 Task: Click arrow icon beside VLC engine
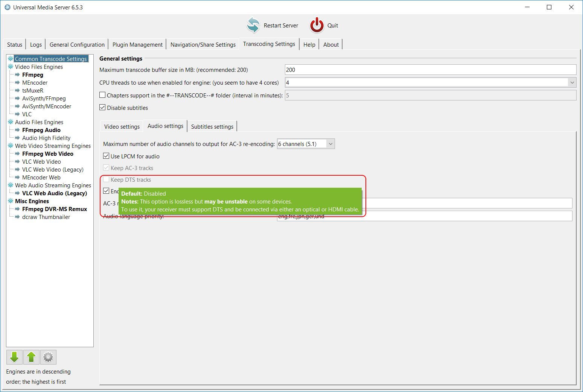tap(17, 114)
